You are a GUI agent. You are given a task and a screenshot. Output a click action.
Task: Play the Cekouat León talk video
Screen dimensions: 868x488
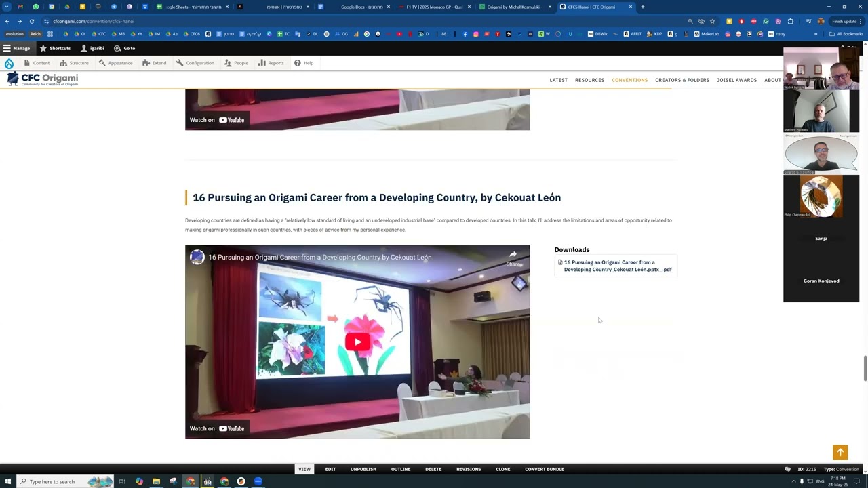pyautogui.click(x=357, y=342)
